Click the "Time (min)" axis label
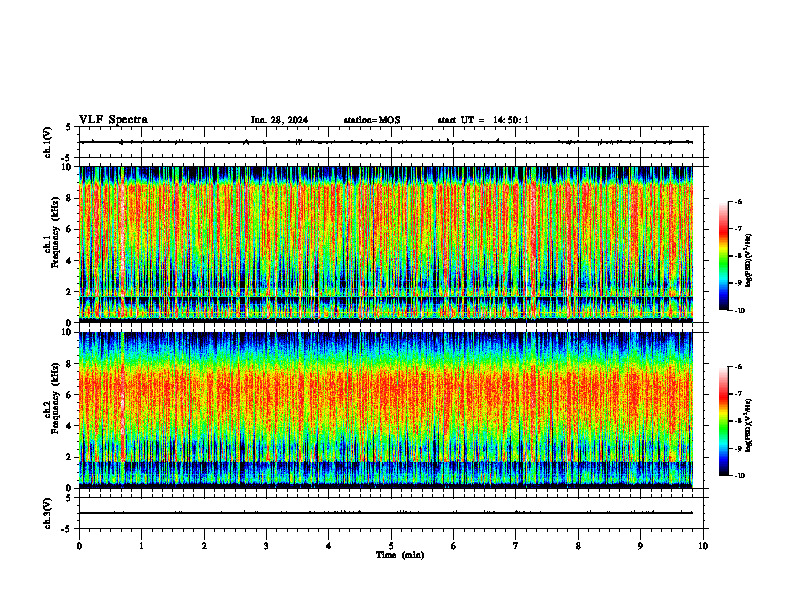Image resolution: width=792 pixels, height=612 pixels. (400, 555)
